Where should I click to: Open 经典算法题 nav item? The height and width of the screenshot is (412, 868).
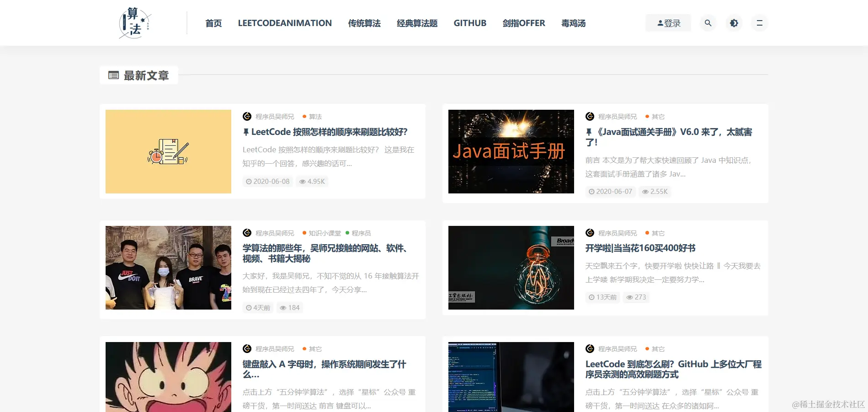(x=417, y=23)
